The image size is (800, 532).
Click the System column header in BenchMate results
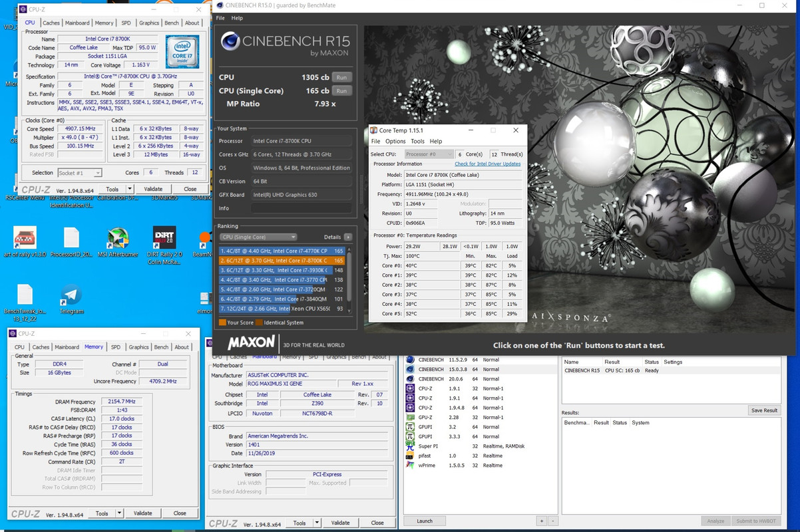(641, 423)
